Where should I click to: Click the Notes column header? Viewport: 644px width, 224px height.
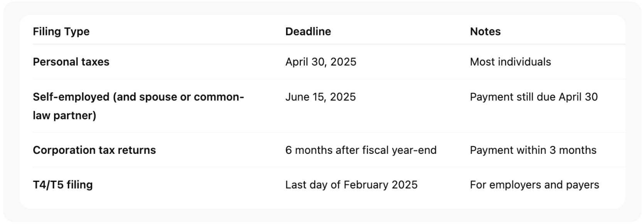tap(485, 32)
